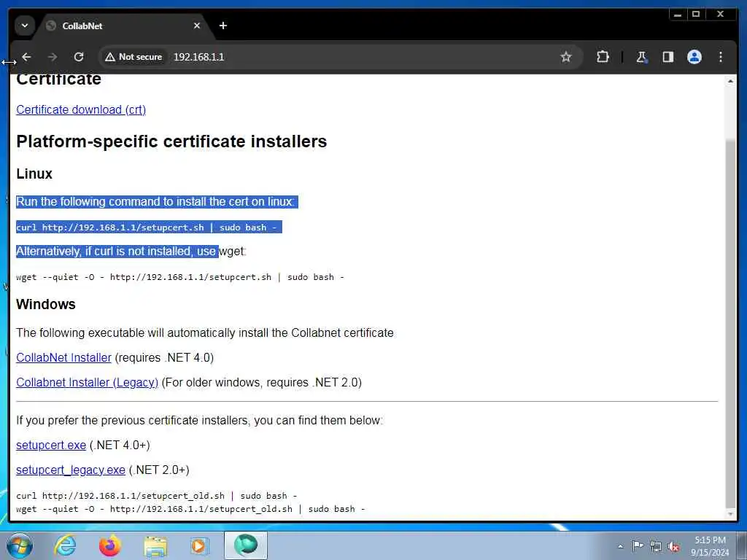Click the Not secure site info chip
The height and width of the screenshot is (560, 747).
[133, 57]
